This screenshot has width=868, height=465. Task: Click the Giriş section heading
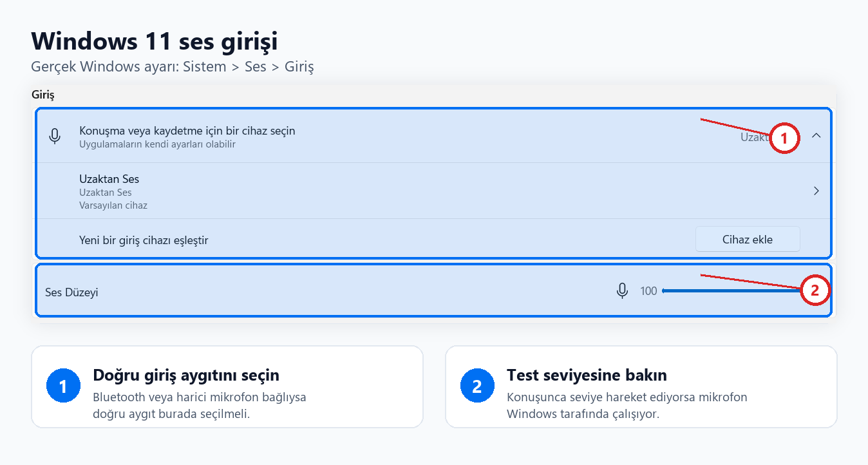pos(43,95)
